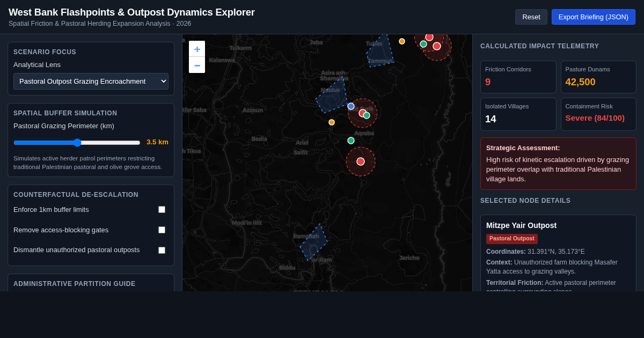Click the blue dashed zone at Ramallah
644x338 pixels.
point(314,243)
